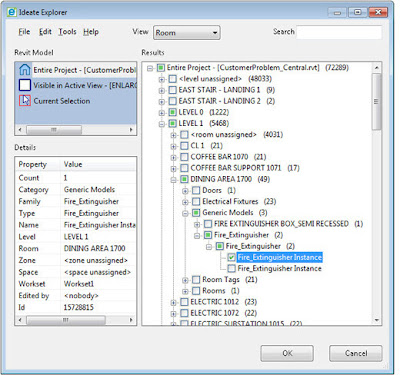Toggle the level unassigned checkbox
This screenshot has width=400, height=375.
(172, 79)
